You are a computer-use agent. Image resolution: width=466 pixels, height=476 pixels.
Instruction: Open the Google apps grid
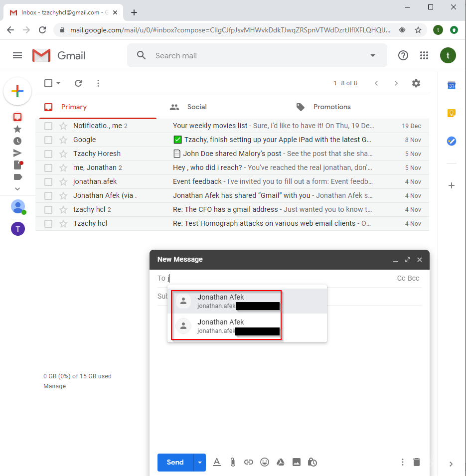pos(424,55)
